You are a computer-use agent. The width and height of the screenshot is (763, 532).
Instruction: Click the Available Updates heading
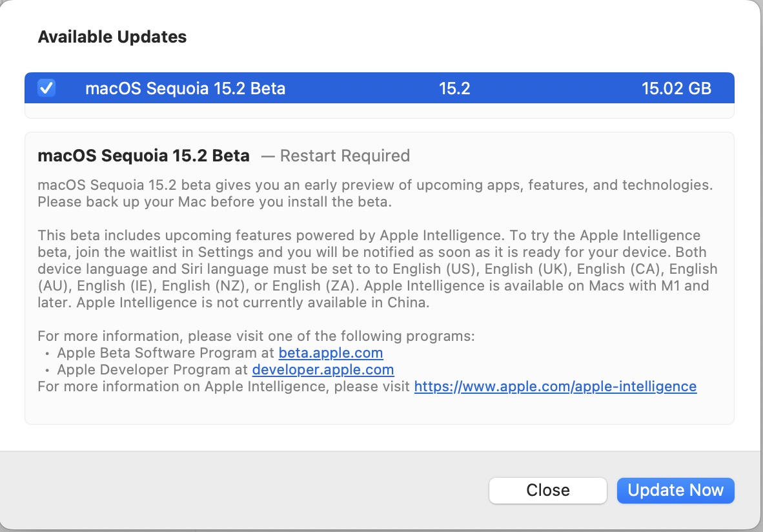tap(112, 37)
